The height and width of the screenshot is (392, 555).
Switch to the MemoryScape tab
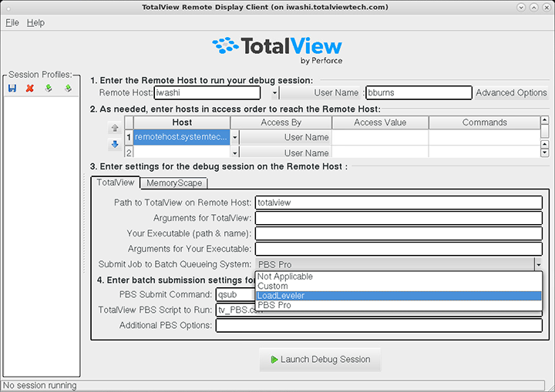[174, 183]
